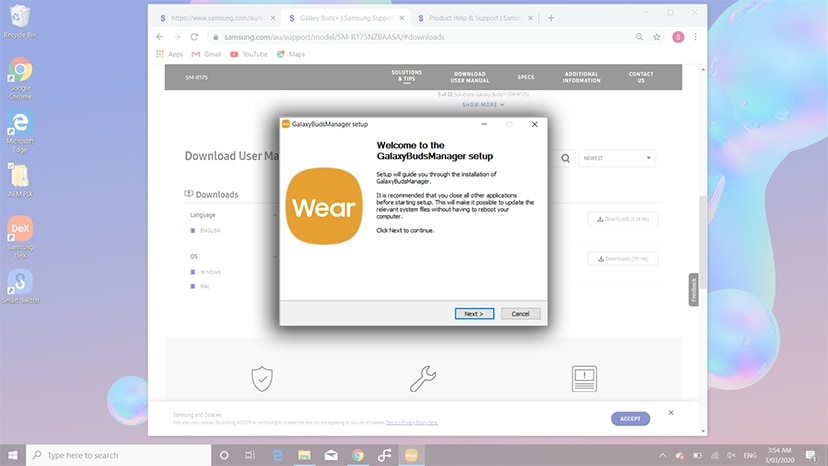Accept the Samsung cookies notice
Image resolution: width=828 pixels, height=466 pixels.
[631, 418]
